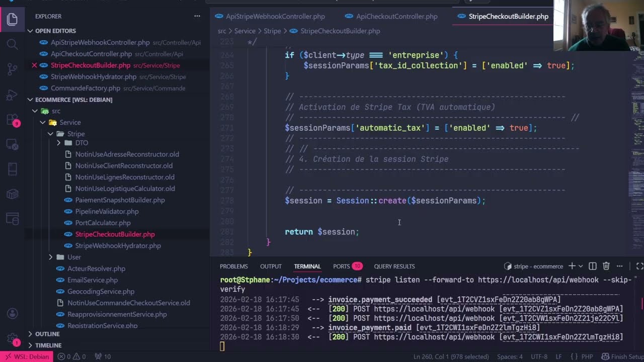Open the Source Control view
Viewport: 644px width, 362px height.
tap(12, 69)
